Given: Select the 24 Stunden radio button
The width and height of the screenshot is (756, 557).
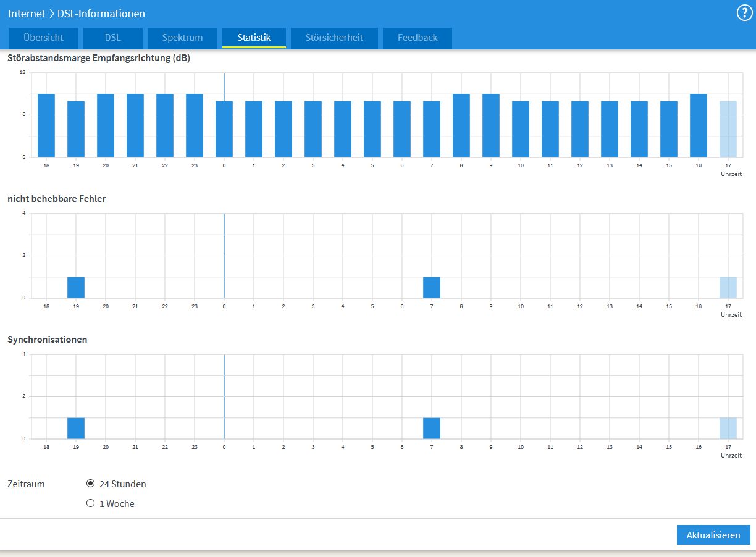Looking at the screenshot, I should (x=90, y=484).
